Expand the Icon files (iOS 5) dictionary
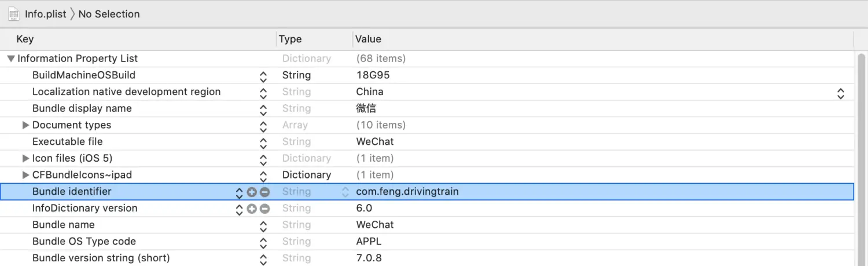The image size is (868, 266). 25,158
